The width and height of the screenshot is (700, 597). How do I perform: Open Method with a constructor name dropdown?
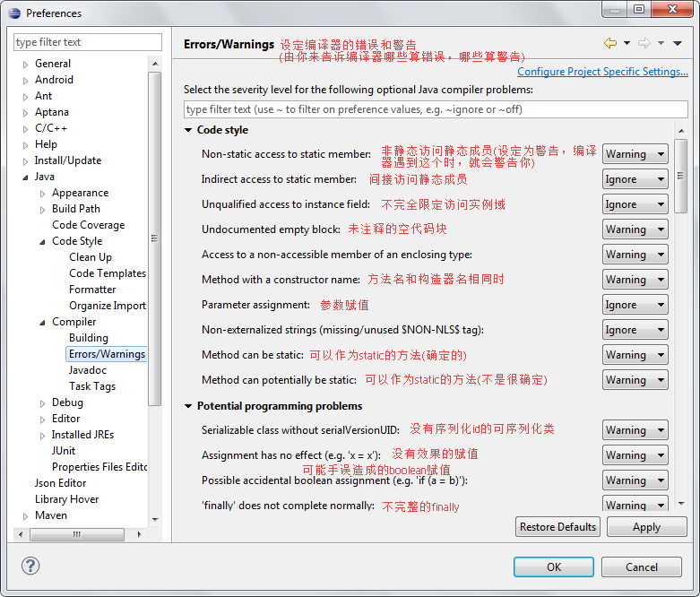pyautogui.click(x=635, y=280)
